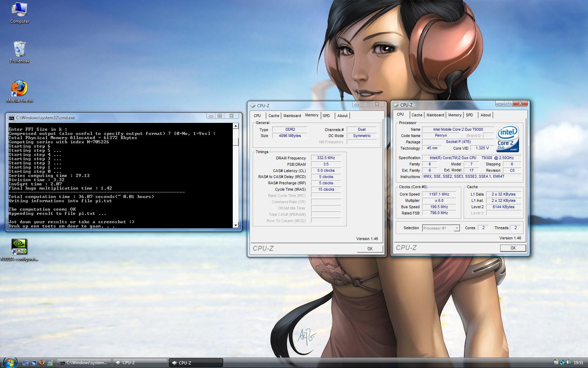Image resolution: width=588 pixels, height=368 pixels.
Task: Click the CAS# Latency value 5.0 clocks
Action: coord(326,171)
